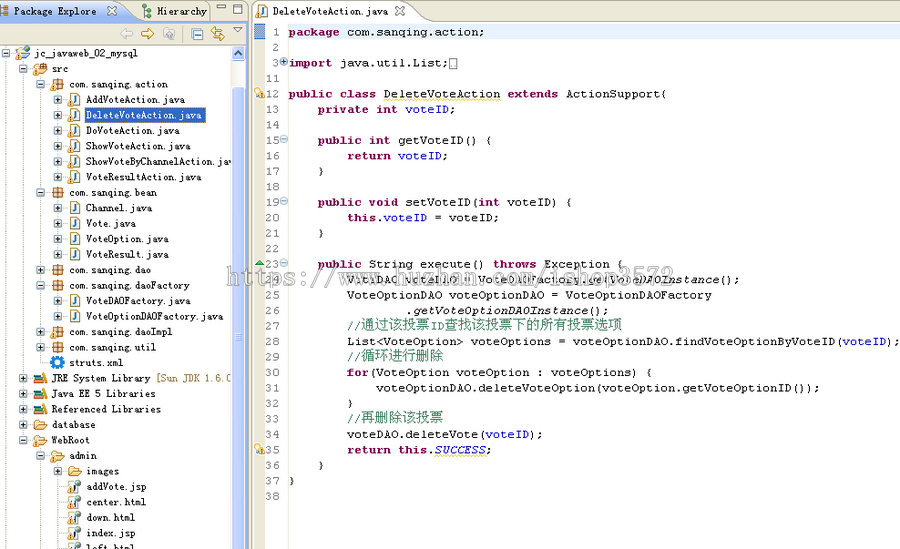
Task: Click the override marker triangle on line 23
Action: click(259, 263)
